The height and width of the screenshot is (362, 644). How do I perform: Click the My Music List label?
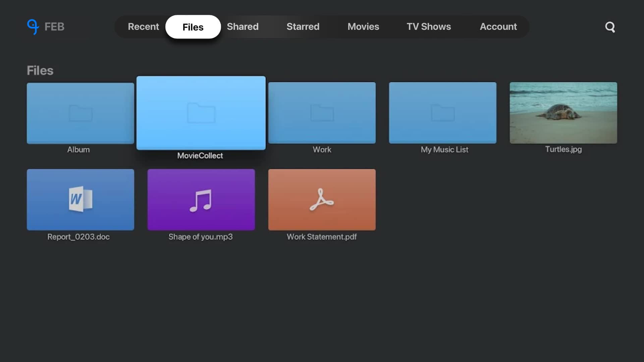(444, 149)
